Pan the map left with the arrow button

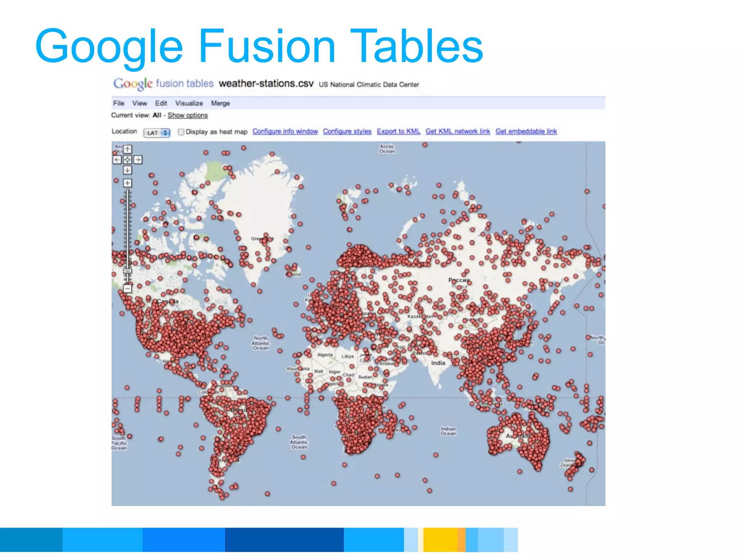click(x=117, y=160)
